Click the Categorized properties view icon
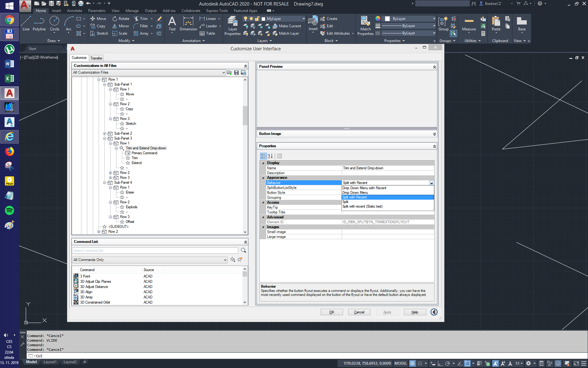588x368 pixels. (x=263, y=156)
